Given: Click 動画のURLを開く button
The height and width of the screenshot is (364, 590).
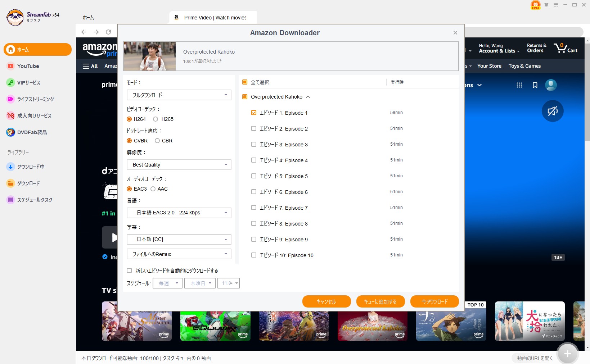Looking at the screenshot, I should pyautogui.click(x=535, y=358).
